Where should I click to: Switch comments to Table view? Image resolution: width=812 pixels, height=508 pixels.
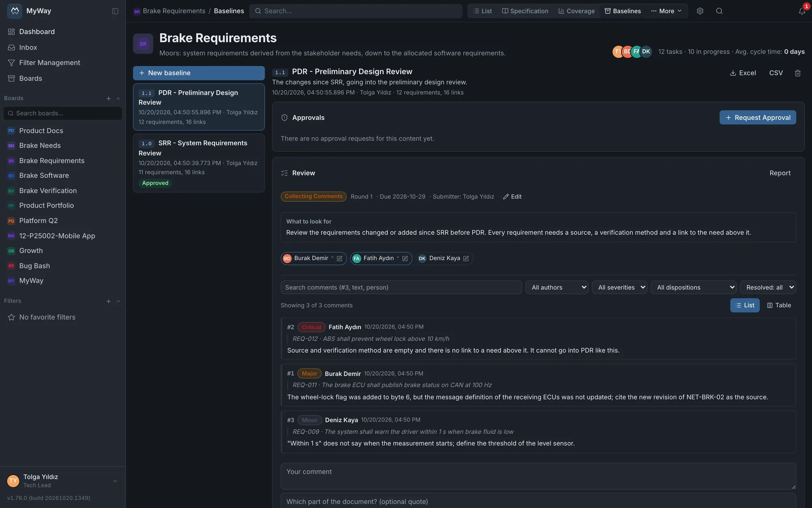click(779, 305)
